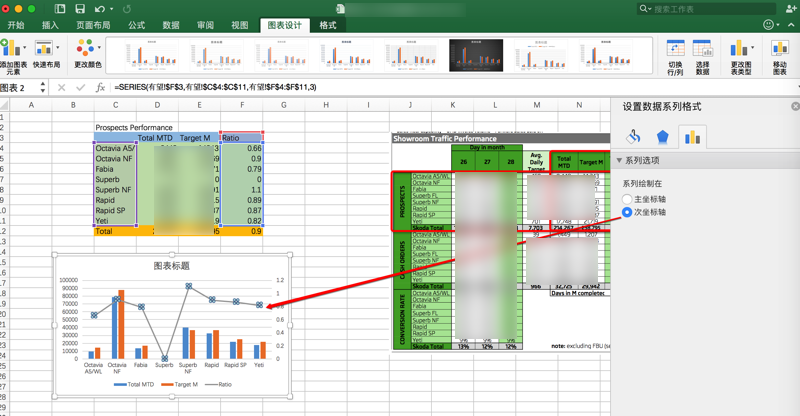Click the Fabia row label cell
Screen dimensions: 800x416
[x=115, y=169]
